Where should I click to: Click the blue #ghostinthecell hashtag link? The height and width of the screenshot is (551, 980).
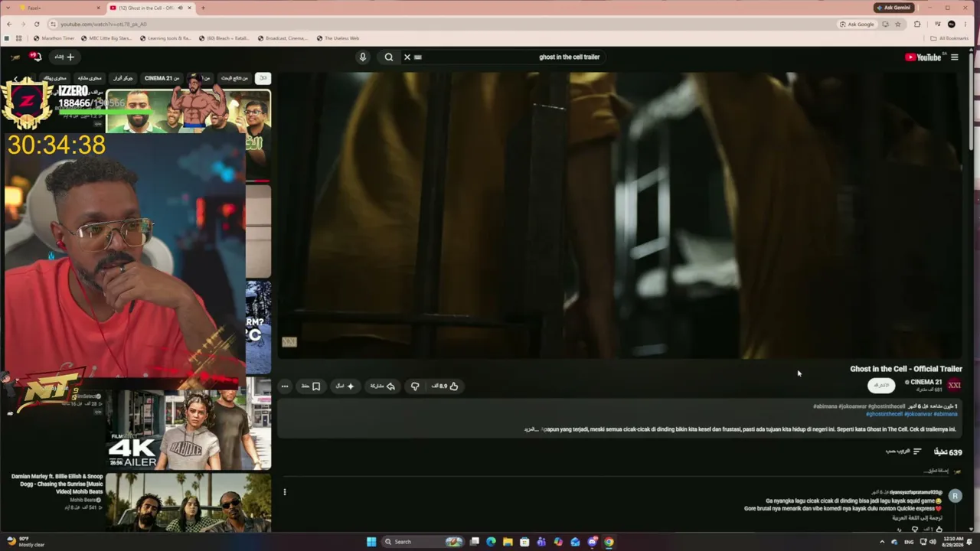click(x=884, y=414)
